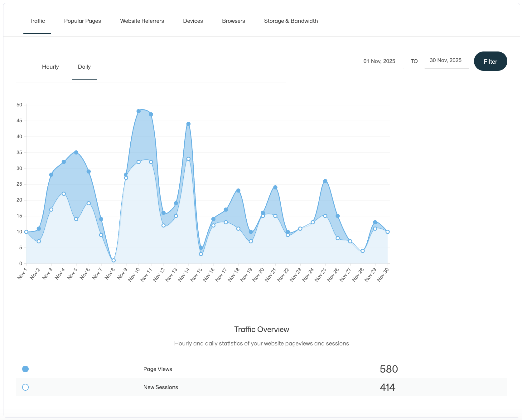Switch to the Popular Pages tab
522x420 pixels.
coord(82,21)
